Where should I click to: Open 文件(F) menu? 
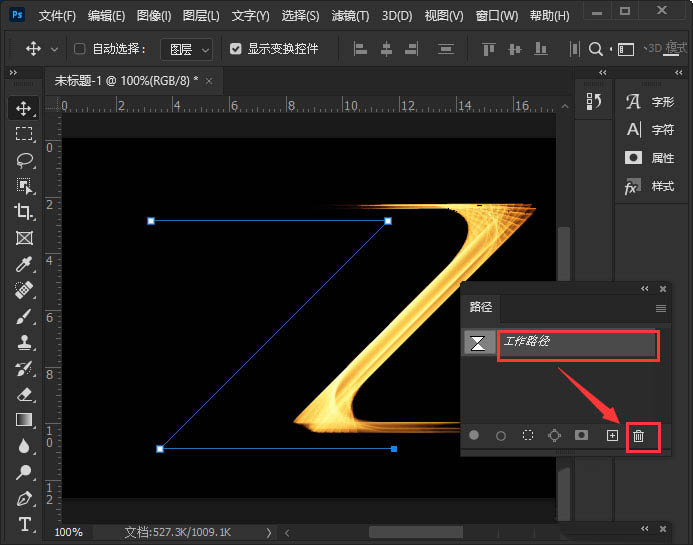[x=57, y=16]
